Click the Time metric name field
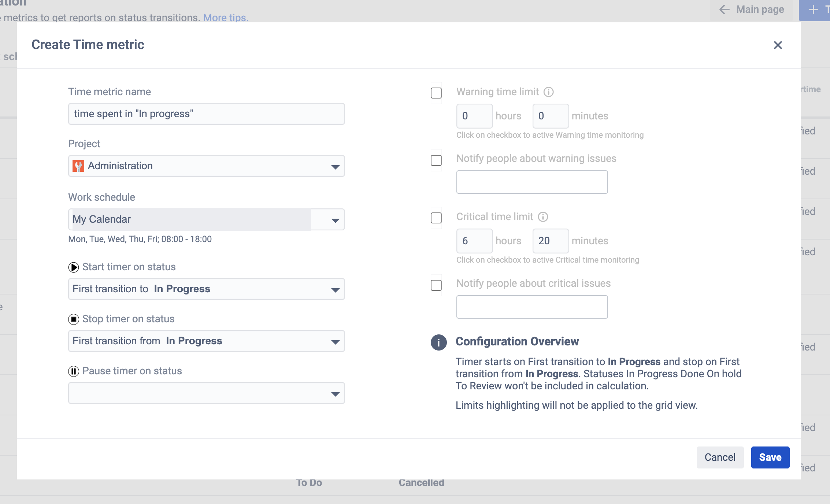 206,114
